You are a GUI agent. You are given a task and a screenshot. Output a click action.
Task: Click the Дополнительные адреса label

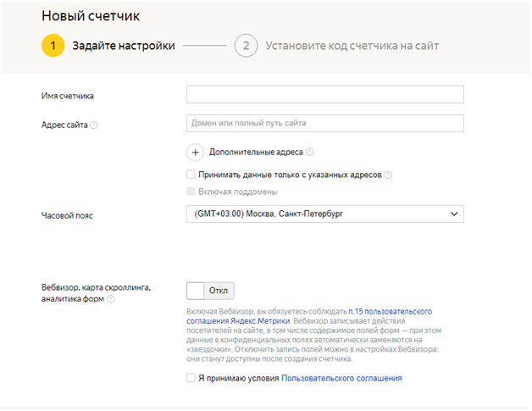click(x=255, y=153)
